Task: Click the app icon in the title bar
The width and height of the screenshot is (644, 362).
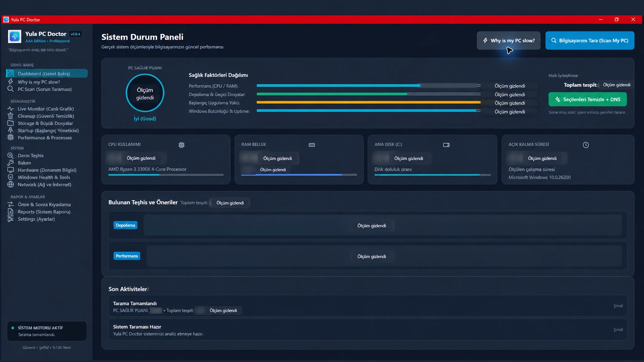Action: (6, 20)
